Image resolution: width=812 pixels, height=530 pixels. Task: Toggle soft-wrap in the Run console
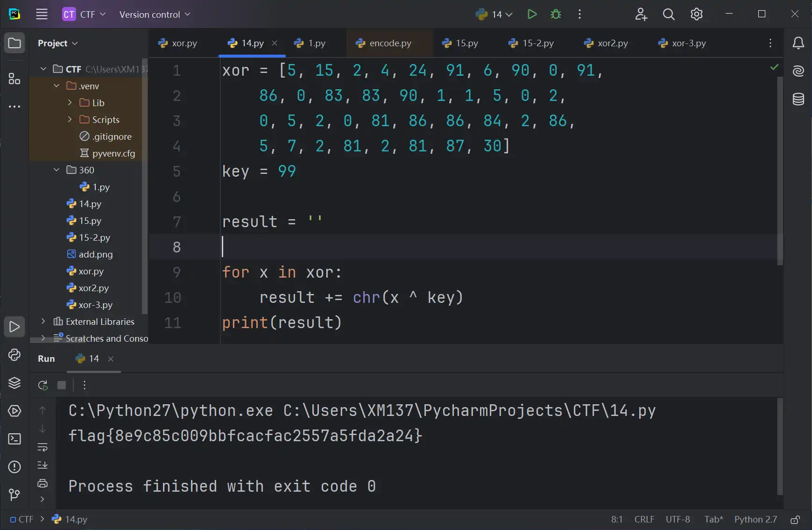(x=42, y=447)
